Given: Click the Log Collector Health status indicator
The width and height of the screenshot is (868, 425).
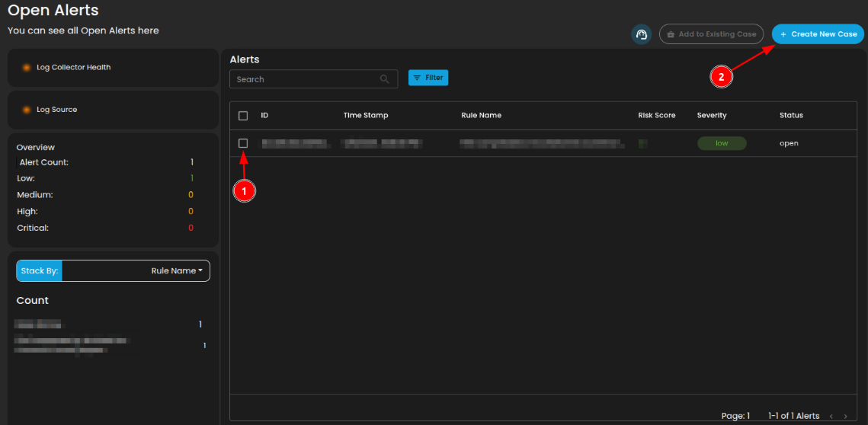Looking at the screenshot, I should click(27, 68).
